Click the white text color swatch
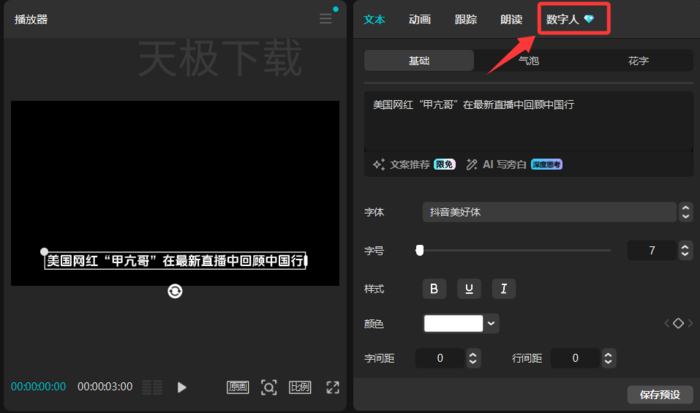700x413 pixels. (x=453, y=323)
